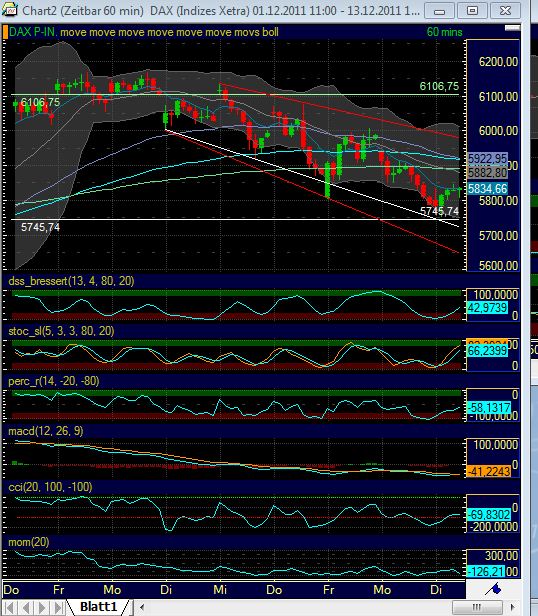Click the 6000,00 price axis label
This screenshot has height=616, width=538.
[498, 131]
